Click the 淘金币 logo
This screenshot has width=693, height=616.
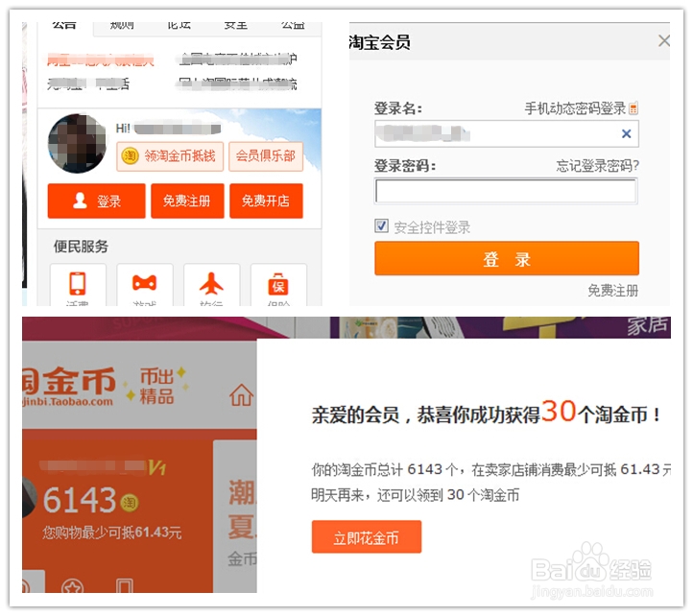click(x=69, y=386)
